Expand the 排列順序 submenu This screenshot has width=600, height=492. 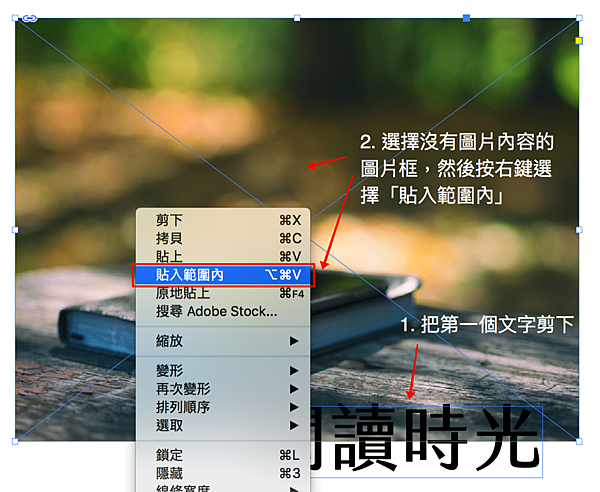pos(223,407)
